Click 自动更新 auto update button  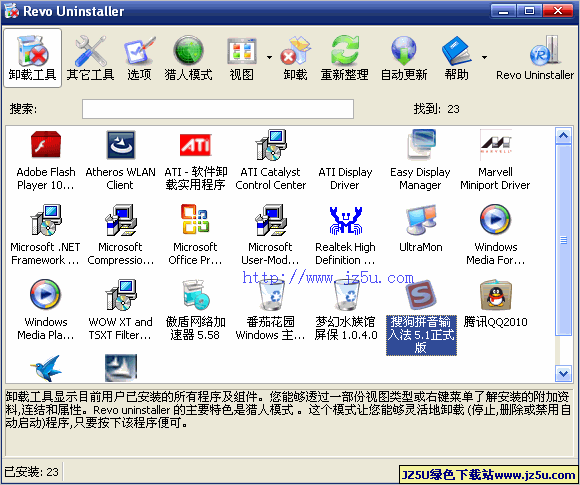(x=404, y=58)
